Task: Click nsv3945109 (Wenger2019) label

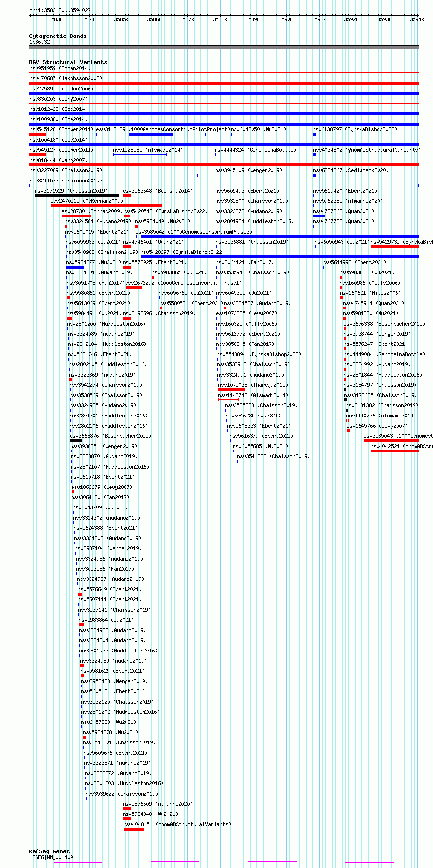Action: click(248, 170)
